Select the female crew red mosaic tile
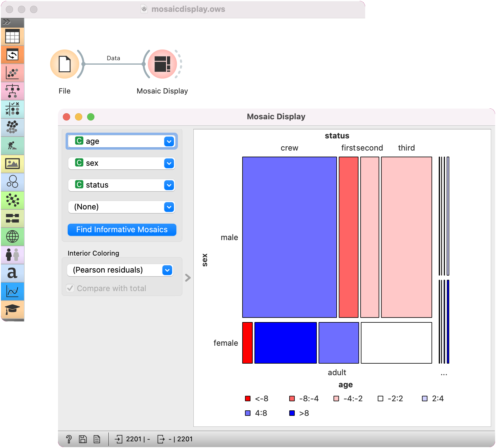Image resolution: width=496 pixels, height=448 pixels. click(247, 343)
